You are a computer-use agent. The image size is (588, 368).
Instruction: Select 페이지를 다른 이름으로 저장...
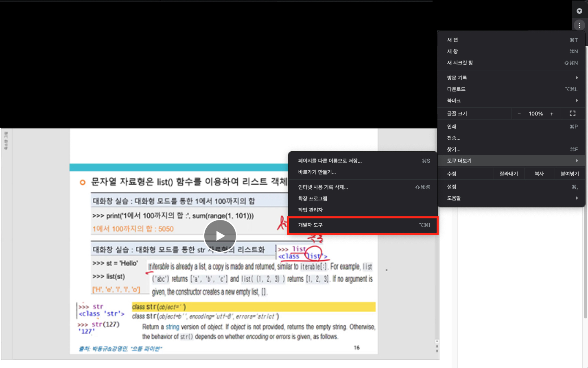click(363, 161)
